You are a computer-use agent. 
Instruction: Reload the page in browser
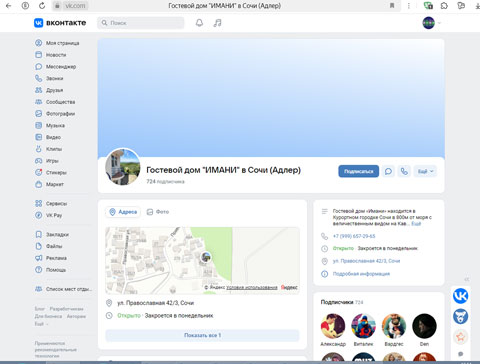click(x=42, y=6)
